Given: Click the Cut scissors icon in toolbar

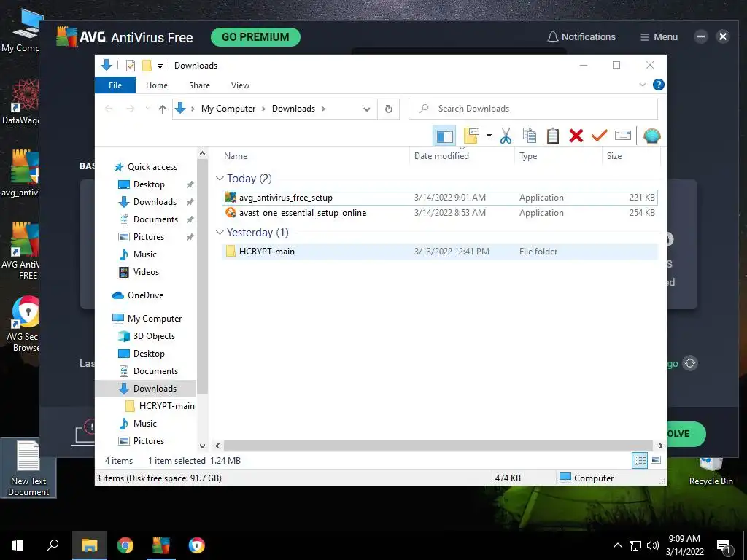Looking at the screenshot, I should pyautogui.click(x=506, y=136).
